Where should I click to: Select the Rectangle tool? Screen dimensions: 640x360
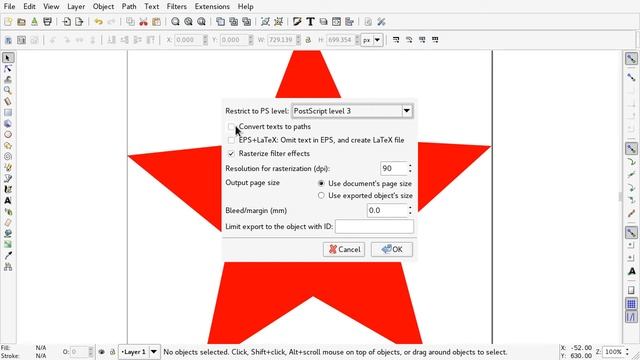[x=8, y=113]
